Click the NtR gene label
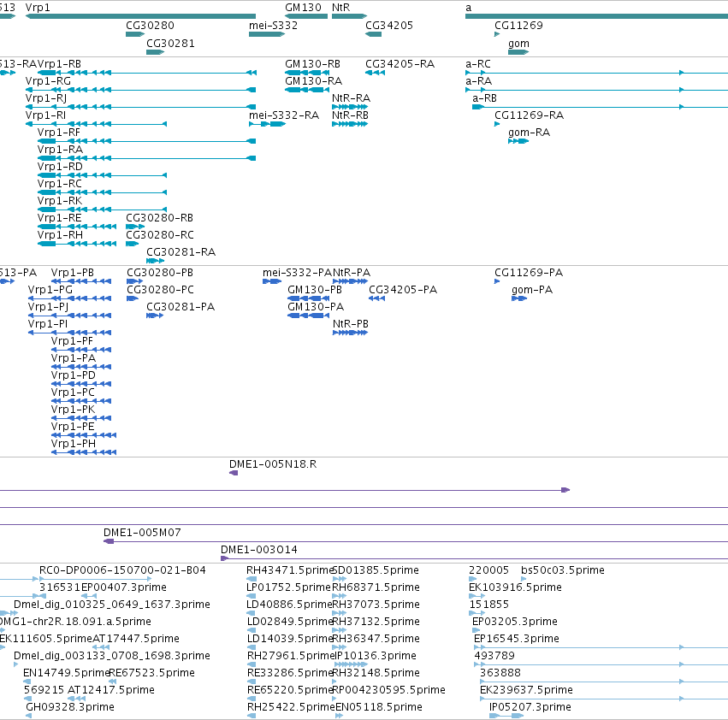Image resolution: width=728 pixels, height=720 pixels. [x=340, y=8]
